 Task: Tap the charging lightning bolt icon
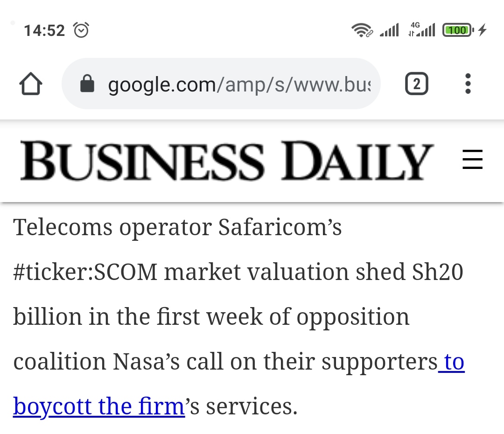[482, 30]
